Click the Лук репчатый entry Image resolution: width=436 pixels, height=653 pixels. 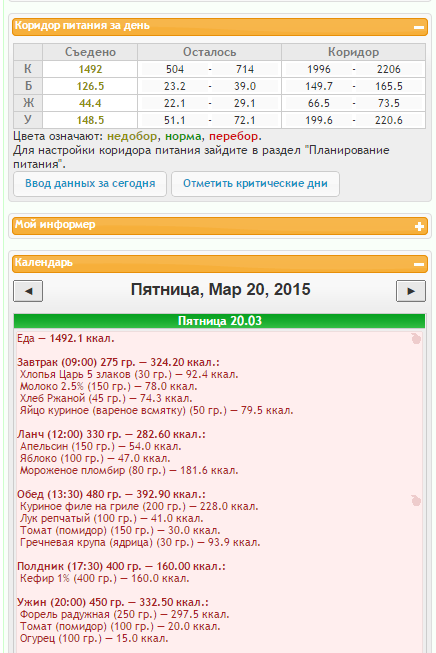pos(112,518)
